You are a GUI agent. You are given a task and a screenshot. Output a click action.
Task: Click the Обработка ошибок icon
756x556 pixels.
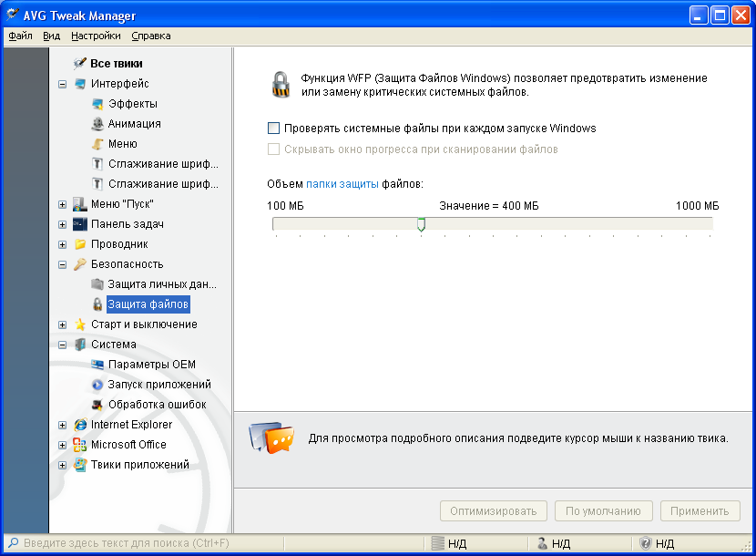click(97, 405)
